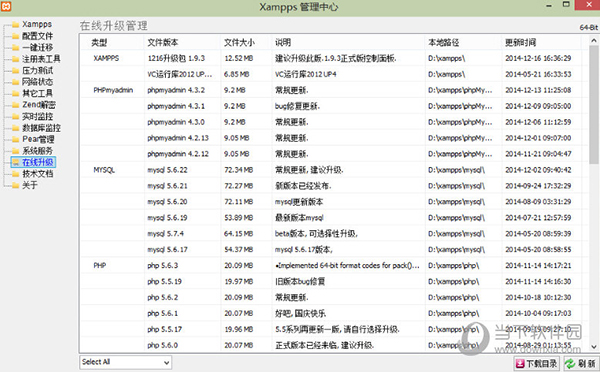
Task: Select the php 5.5.17 row
Action: pos(335,329)
